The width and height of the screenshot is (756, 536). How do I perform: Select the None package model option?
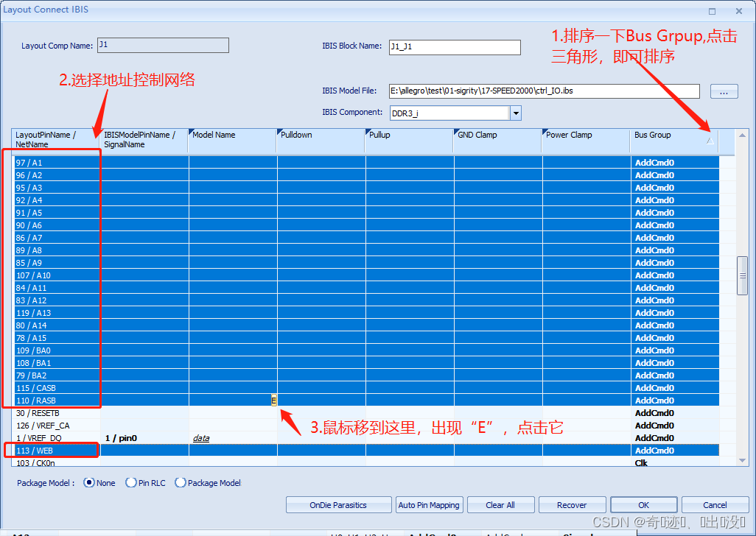88,482
